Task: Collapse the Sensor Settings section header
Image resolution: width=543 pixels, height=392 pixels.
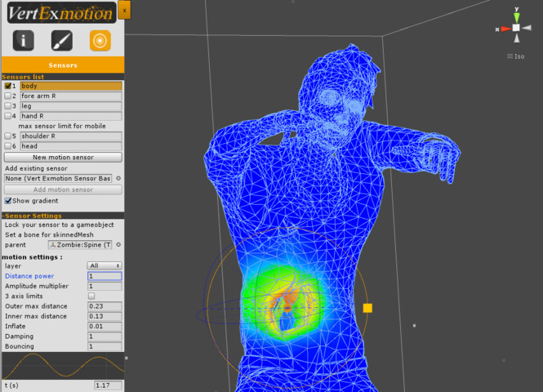Action: (63, 216)
